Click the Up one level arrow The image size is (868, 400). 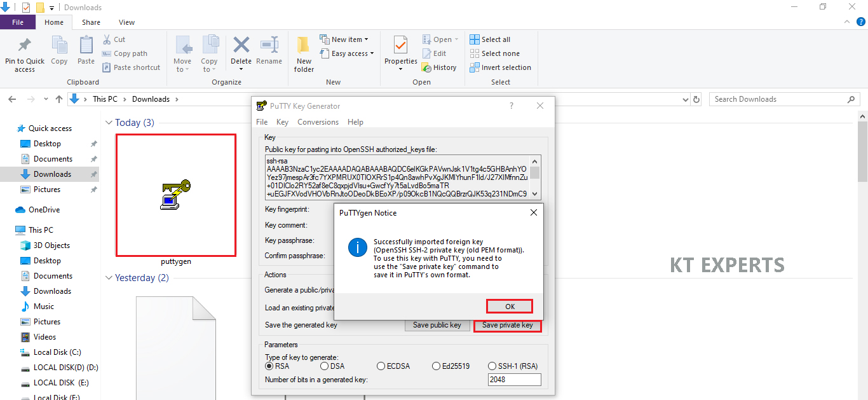59,99
